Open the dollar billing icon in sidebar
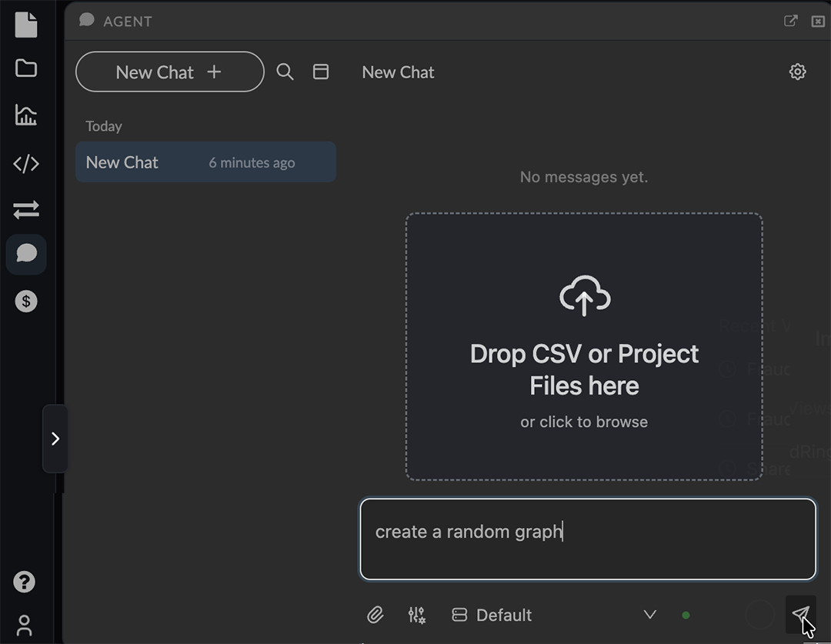The height and width of the screenshot is (644, 831). coord(26,302)
